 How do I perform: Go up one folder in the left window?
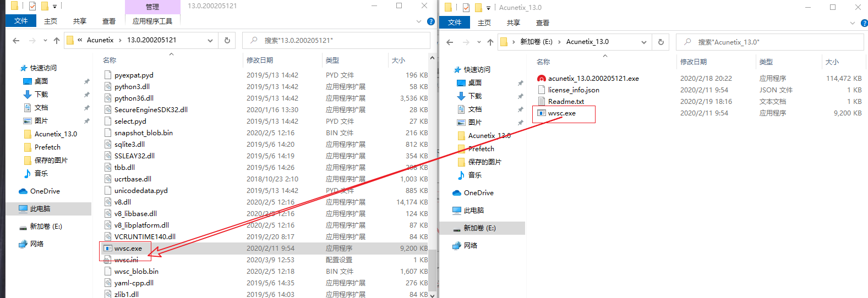(x=57, y=40)
